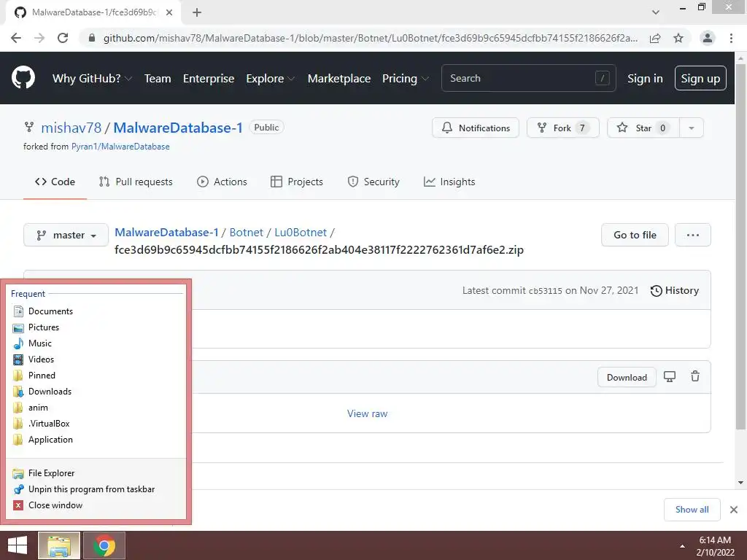Screen dimensions: 747x560
Task: Click the tab search chevron in title bar
Action: (x=656, y=12)
